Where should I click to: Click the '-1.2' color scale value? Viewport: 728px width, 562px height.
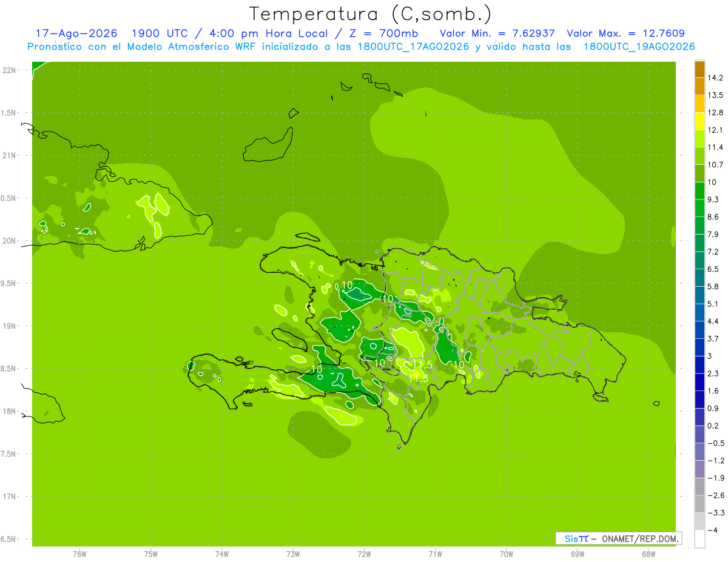[x=715, y=460]
